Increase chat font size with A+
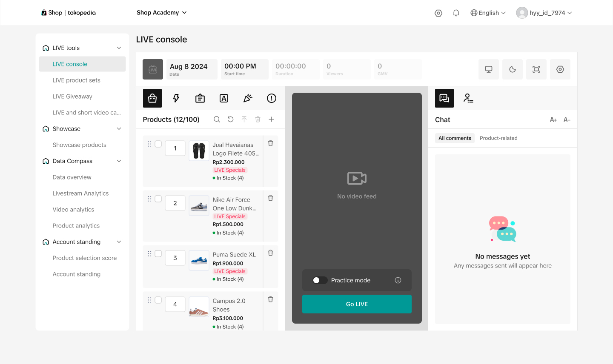613x364 pixels. click(x=553, y=120)
